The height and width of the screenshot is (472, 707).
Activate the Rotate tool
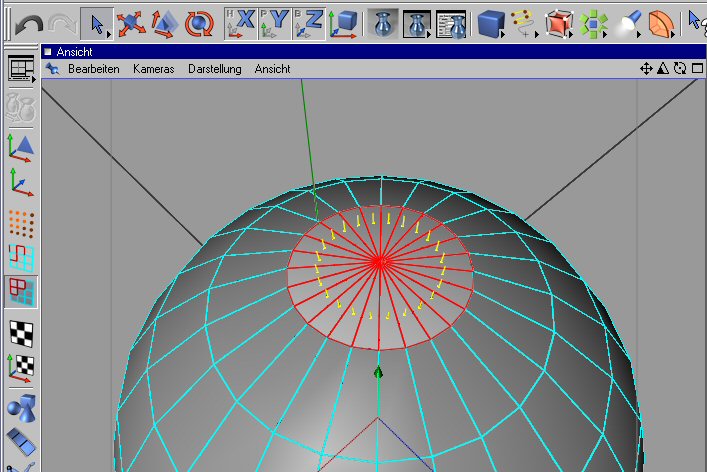(x=199, y=22)
